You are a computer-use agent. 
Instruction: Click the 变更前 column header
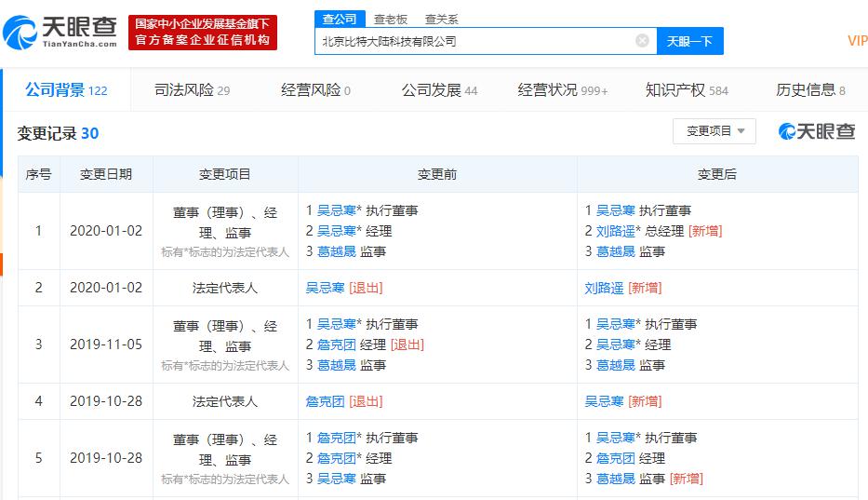tap(437, 175)
